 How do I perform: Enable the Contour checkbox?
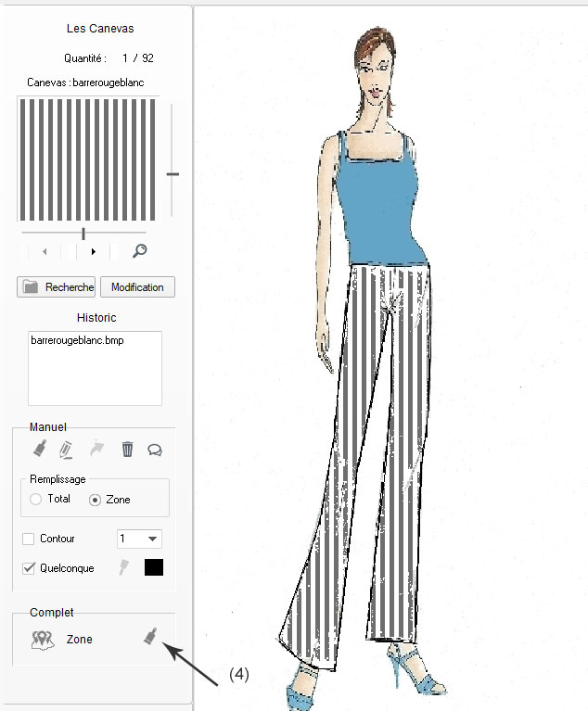tap(29, 539)
